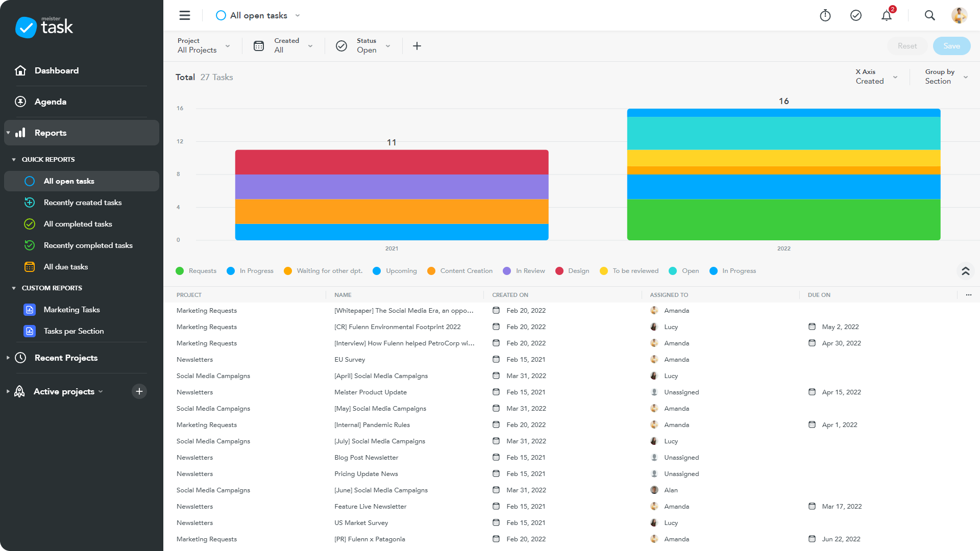
Task: Click the Save button
Action: tap(951, 46)
